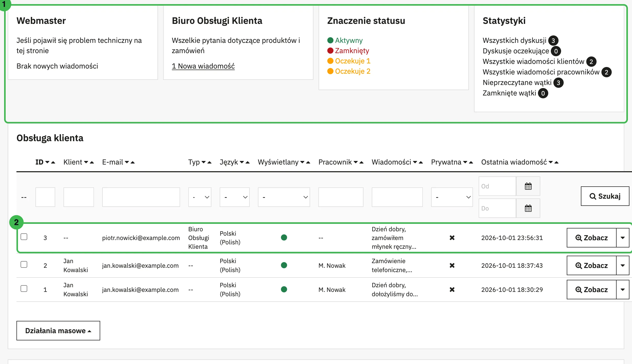Click the Do date input field
The image size is (632, 364).
[497, 208]
